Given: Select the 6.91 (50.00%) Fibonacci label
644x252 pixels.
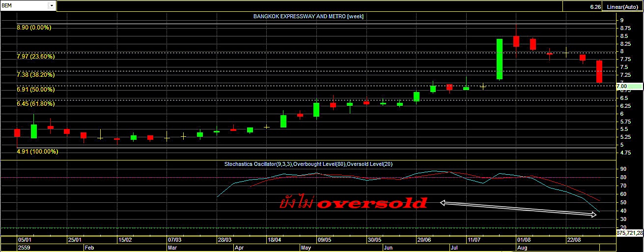Looking at the screenshot, I should (x=36, y=90).
